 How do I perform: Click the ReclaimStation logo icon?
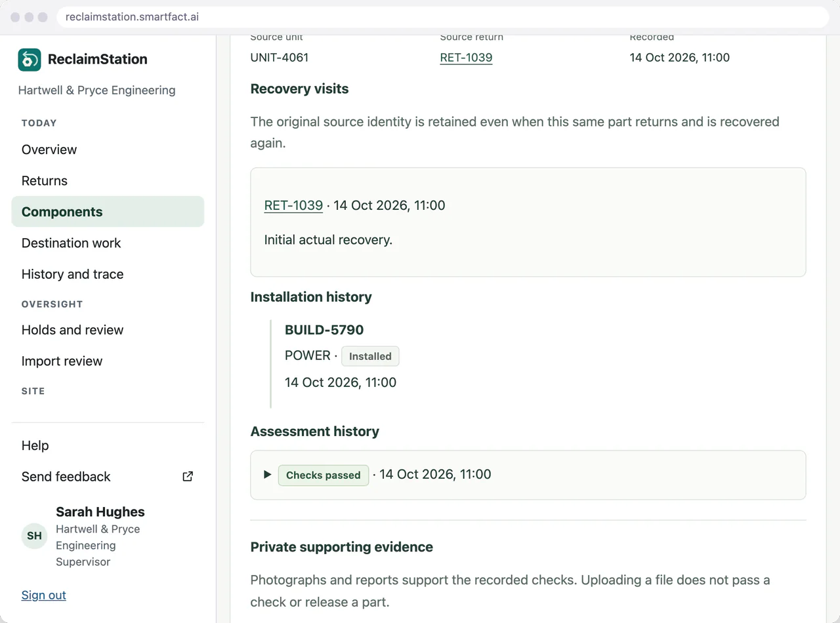(x=30, y=60)
